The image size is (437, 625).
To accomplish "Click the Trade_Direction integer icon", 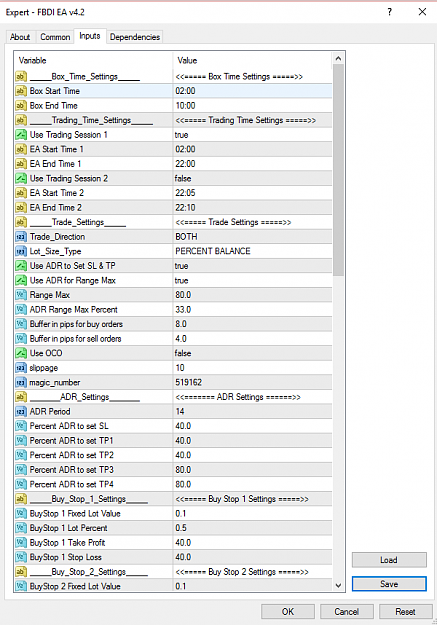I will tap(21, 237).
